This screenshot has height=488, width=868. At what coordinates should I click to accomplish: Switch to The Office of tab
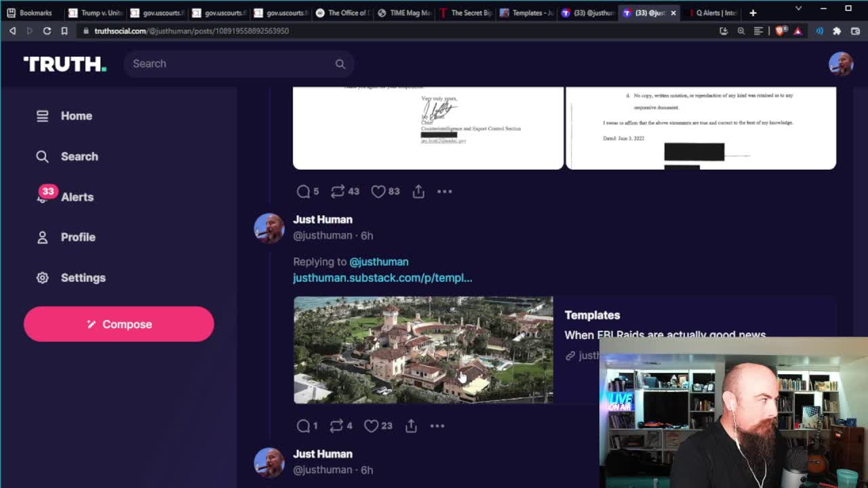pyautogui.click(x=342, y=13)
